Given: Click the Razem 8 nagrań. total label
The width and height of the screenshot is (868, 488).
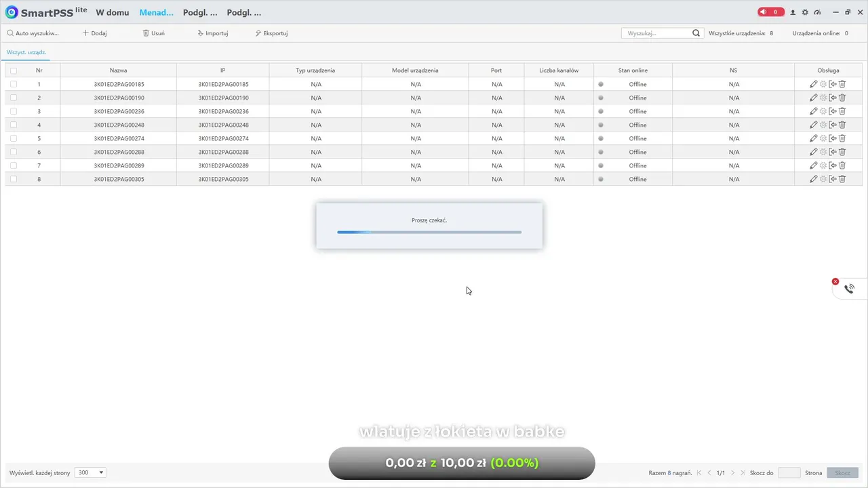Looking at the screenshot, I should click(670, 472).
